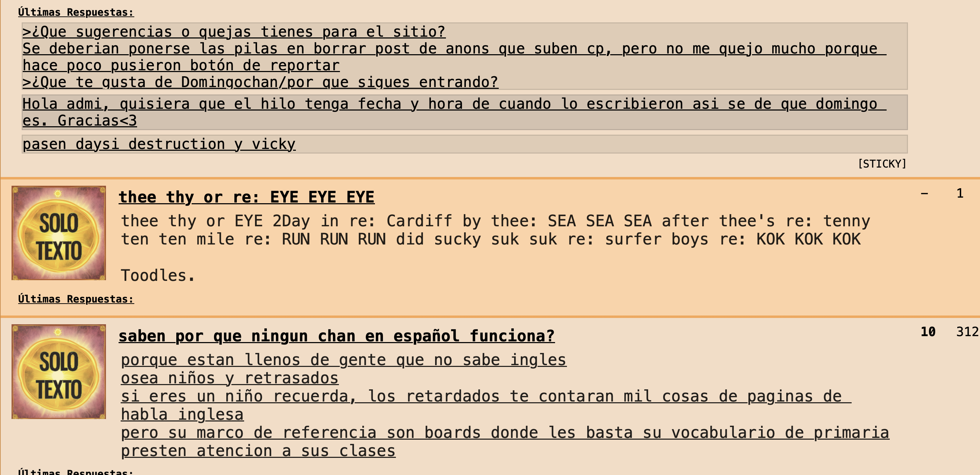
Task: Open the quoted line "¿Que sugerencias o quejas tienes"
Action: tap(234, 31)
